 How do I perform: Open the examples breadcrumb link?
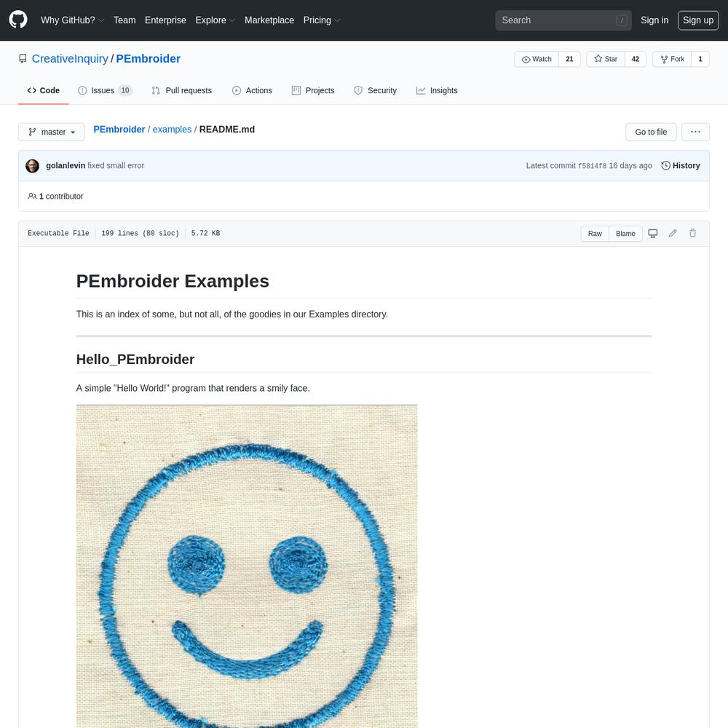pyautogui.click(x=172, y=130)
